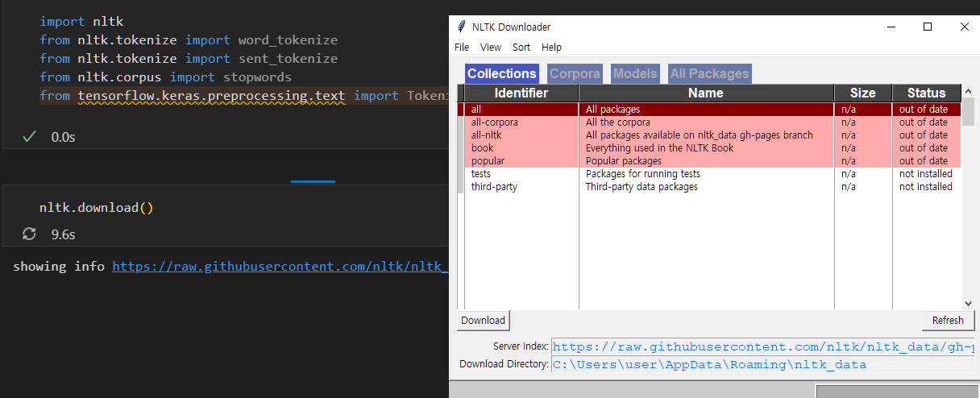
Task: Open the File menu
Action: (x=462, y=48)
